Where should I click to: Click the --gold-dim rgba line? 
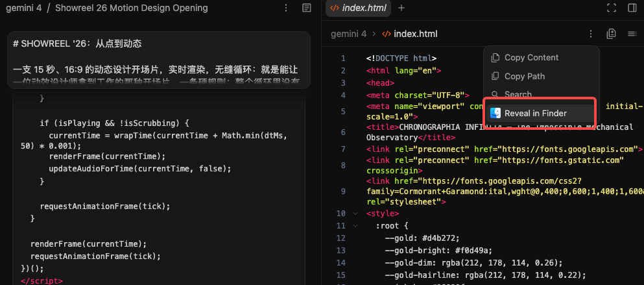[473, 263]
